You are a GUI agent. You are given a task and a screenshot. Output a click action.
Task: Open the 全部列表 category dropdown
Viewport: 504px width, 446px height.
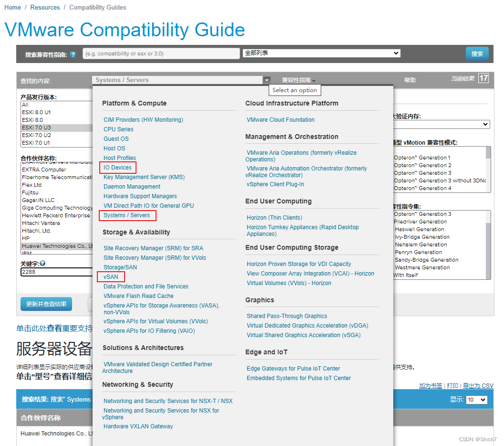(322, 53)
